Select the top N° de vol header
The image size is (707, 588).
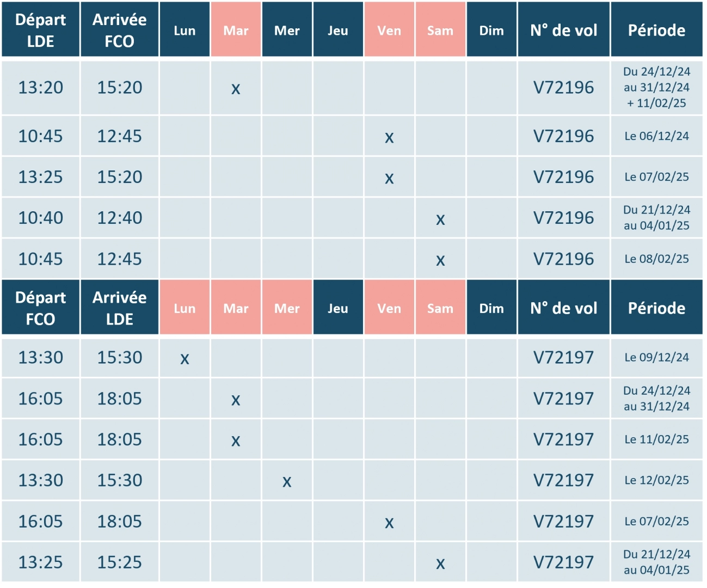(563, 29)
